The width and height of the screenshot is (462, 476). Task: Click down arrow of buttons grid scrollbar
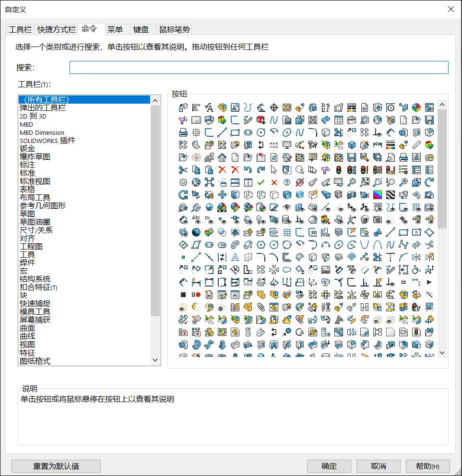pos(442,353)
